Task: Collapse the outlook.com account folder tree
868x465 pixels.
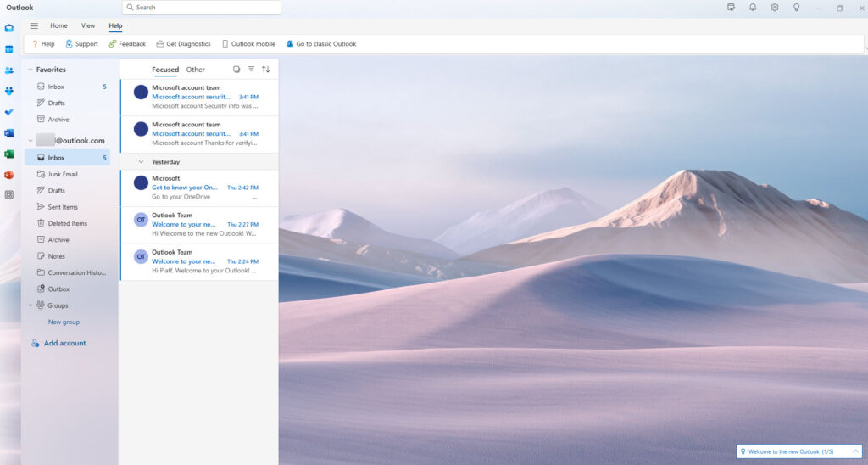Action: [31, 141]
